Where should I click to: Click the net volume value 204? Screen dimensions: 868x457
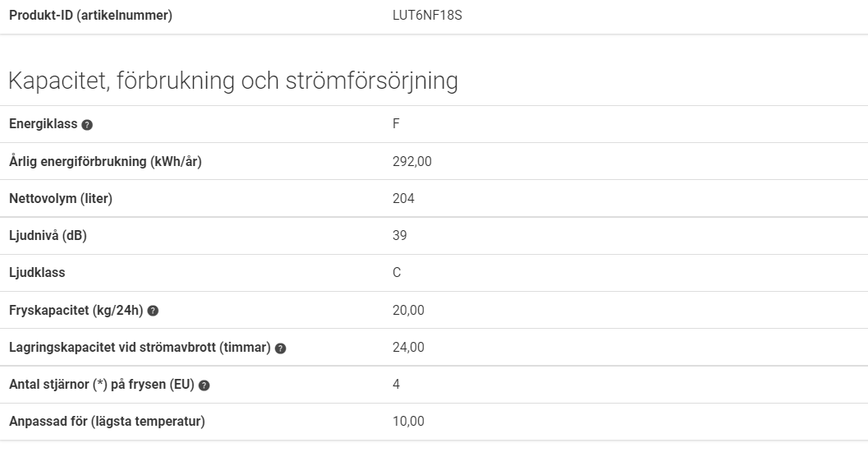[403, 198]
